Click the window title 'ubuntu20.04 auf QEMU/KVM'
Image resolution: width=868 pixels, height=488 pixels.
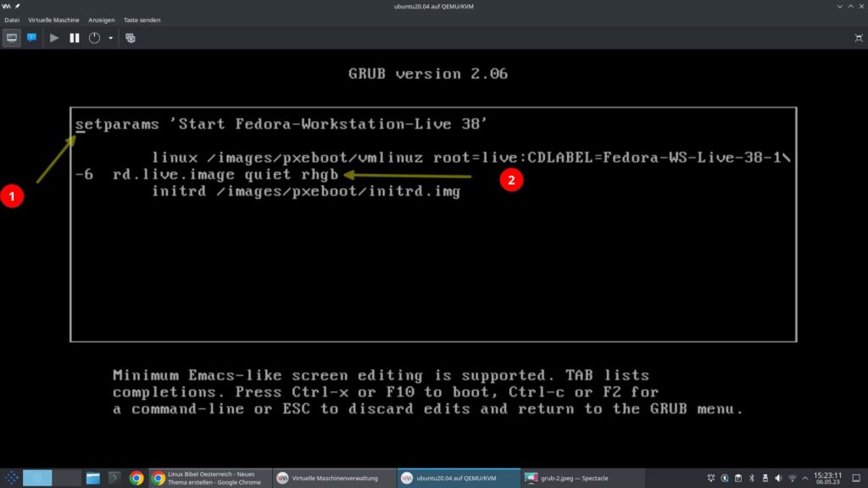point(433,6)
